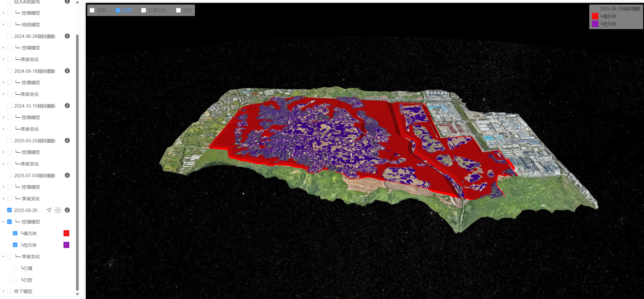Toggle the 位置坐标 checkbox on

[x=144, y=10]
